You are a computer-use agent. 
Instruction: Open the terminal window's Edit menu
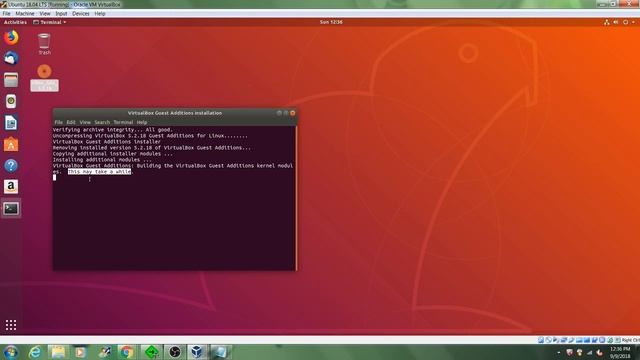tap(71, 122)
